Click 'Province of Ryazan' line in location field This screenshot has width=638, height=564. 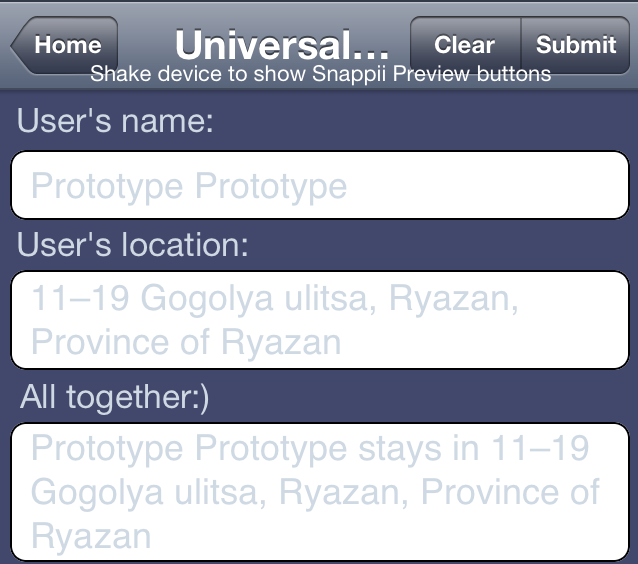point(186,343)
